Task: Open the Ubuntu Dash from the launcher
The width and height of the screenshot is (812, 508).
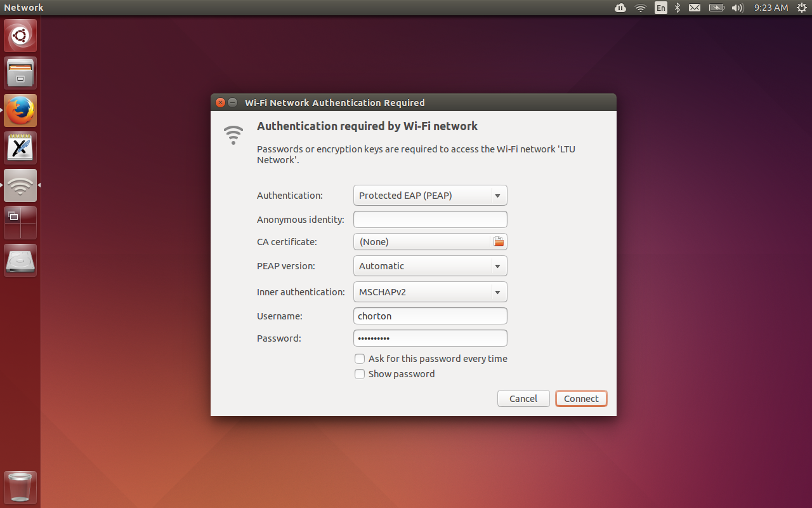Action: point(20,36)
